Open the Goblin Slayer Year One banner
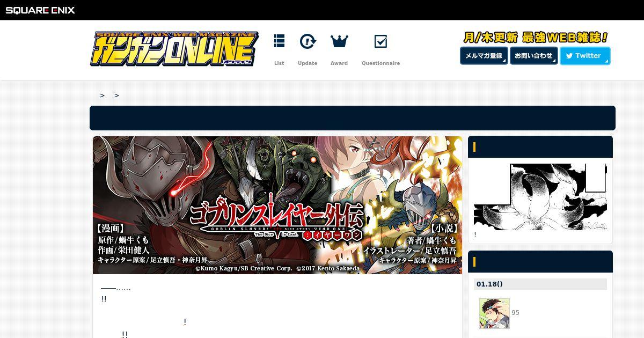Viewport: 644px width, 338px height. pos(277,205)
